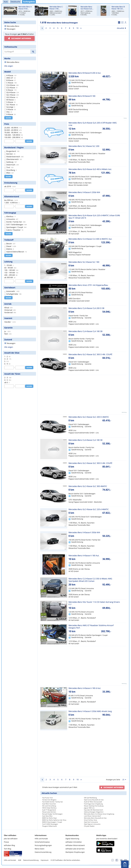This screenshot has width=131, height=868.
Task: Open placeholder car image for GLE 400 d 4Matic
Action: (x=54, y=178)
